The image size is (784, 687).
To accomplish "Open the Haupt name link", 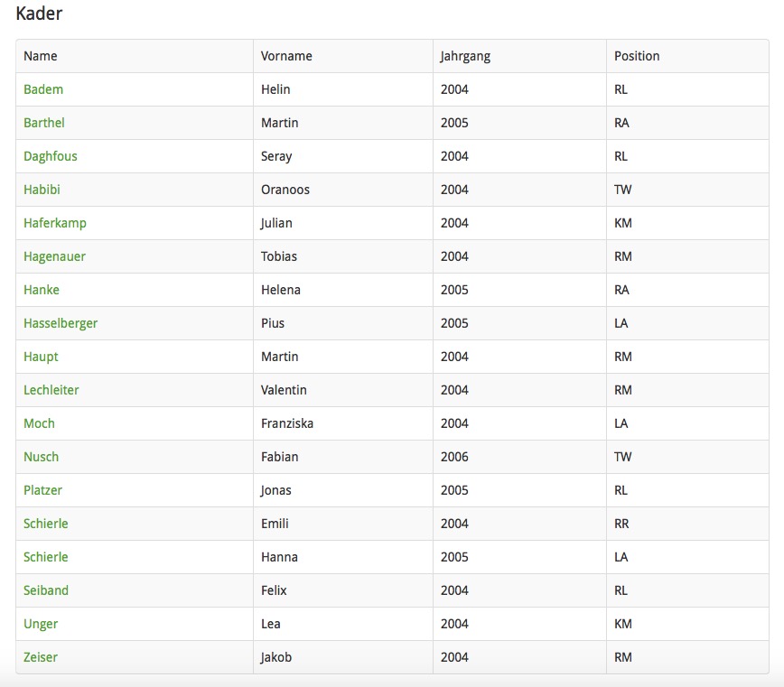I will [x=41, y=357].
